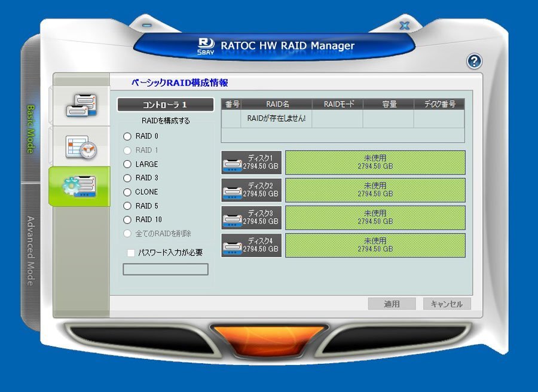Open the drive status sidebar icon
The height and width of the screenshot is (392, 538).
pyautogui.click(x=81, y=105)
